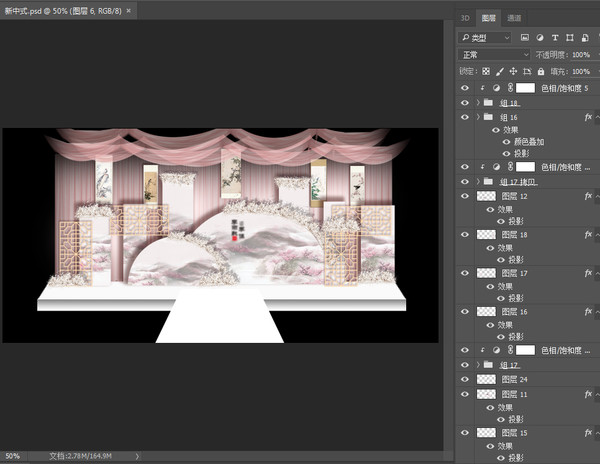The image size is (600, 464).
Task: Collapse effects of 图层 18
Action: (597, 234)
